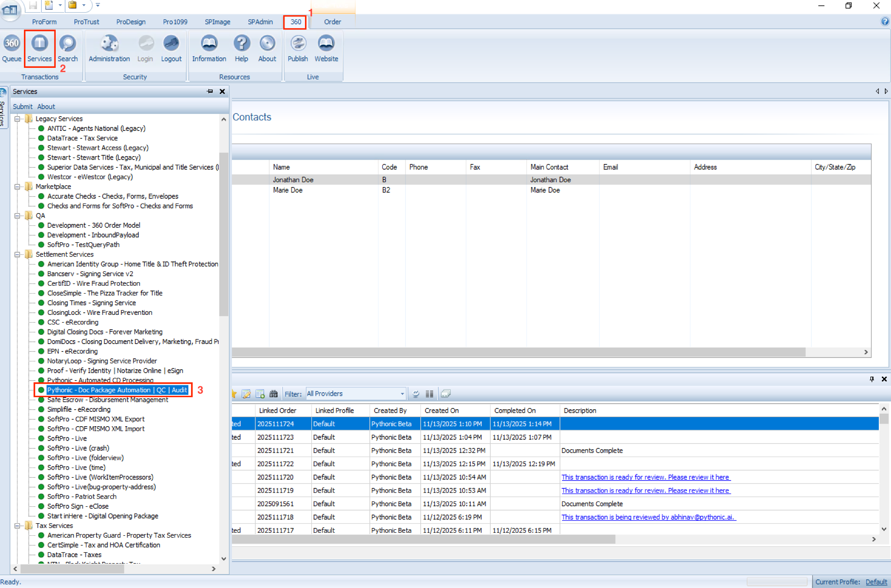Open review link for order 2025111719
The width and height of the screenshot is (891, 588).
tap(646, 491)
